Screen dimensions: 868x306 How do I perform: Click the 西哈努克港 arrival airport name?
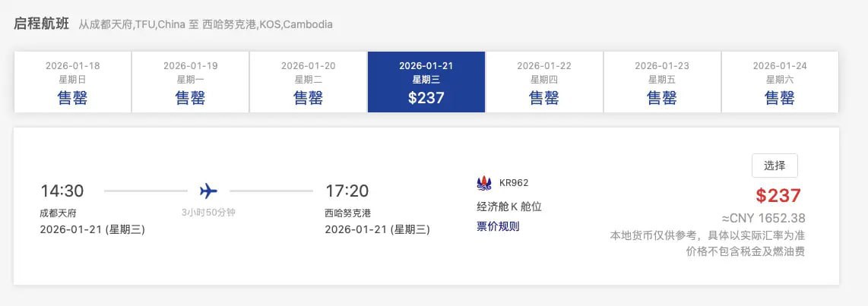pos(347,213)
